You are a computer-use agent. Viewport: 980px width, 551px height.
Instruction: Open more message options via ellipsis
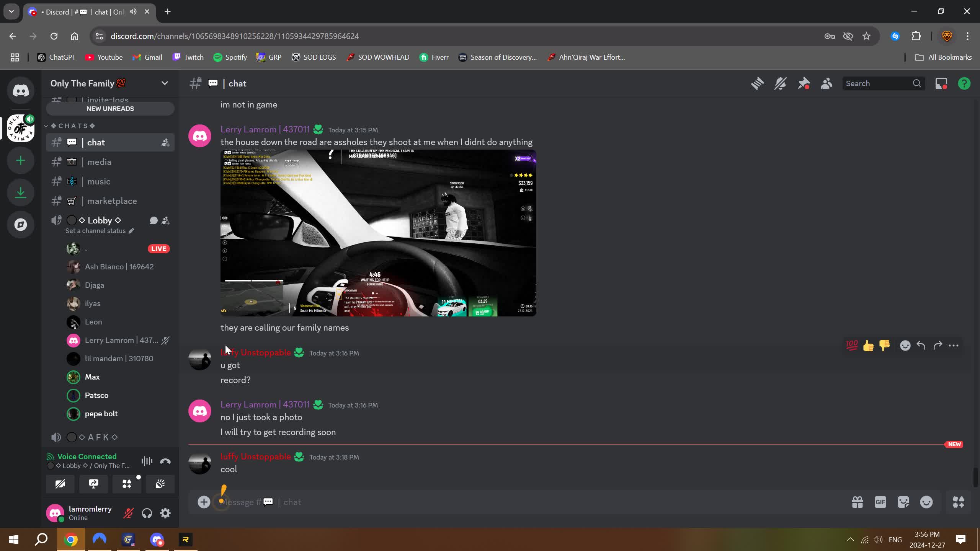(954, 346)
